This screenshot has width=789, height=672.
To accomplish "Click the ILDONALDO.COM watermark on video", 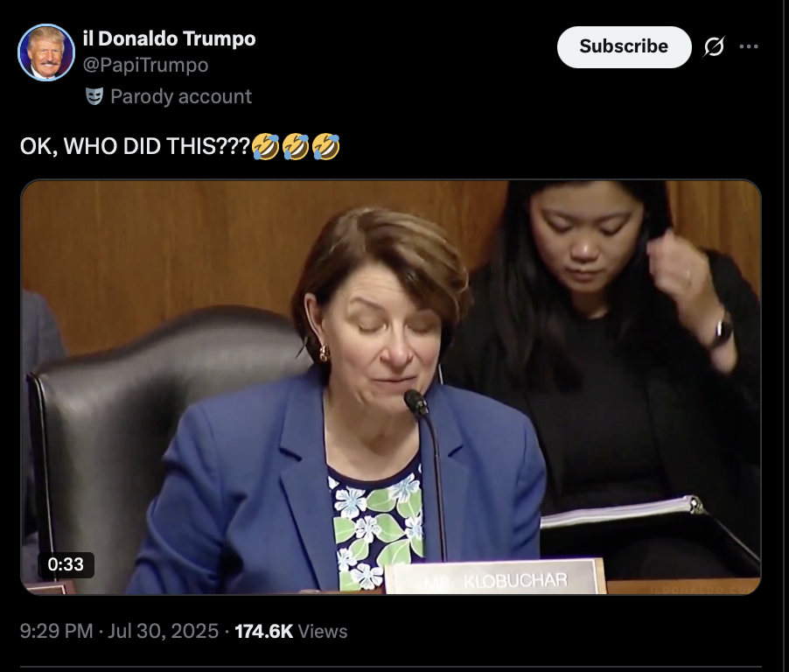I will click(x=702, y=589).
